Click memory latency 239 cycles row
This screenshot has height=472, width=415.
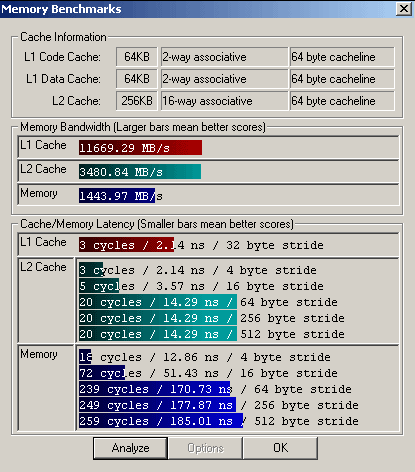point(215,389)
